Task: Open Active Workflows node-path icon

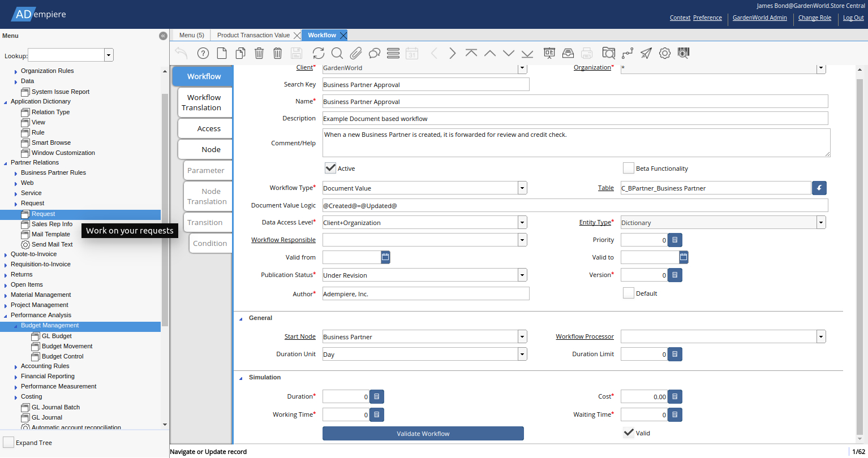Action: coord(628,53)
